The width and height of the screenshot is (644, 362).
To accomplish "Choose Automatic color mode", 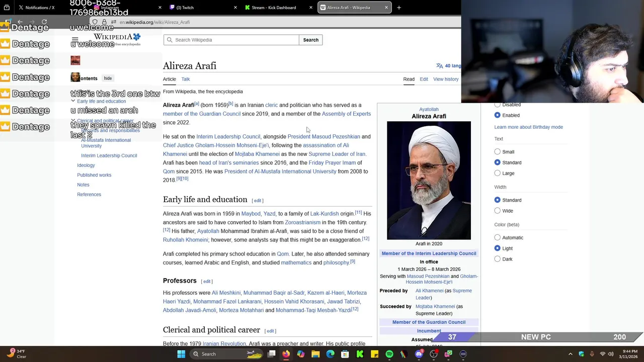I will click(x=498, y=237).
